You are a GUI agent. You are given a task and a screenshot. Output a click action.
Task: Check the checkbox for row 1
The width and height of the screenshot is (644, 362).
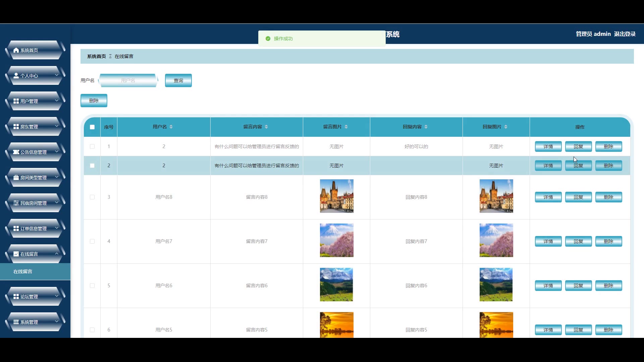point(92,146)
